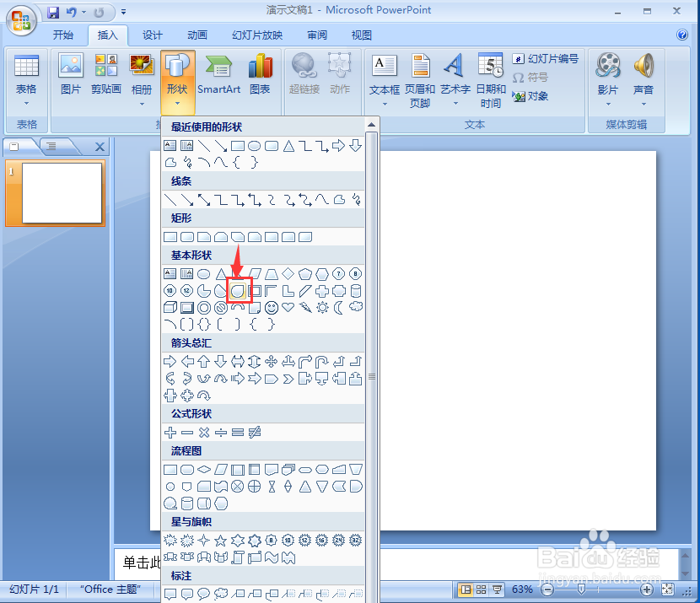
Task: Select the multiply sign equation shape
Action: pyautogui.click(x=204, y=432)
